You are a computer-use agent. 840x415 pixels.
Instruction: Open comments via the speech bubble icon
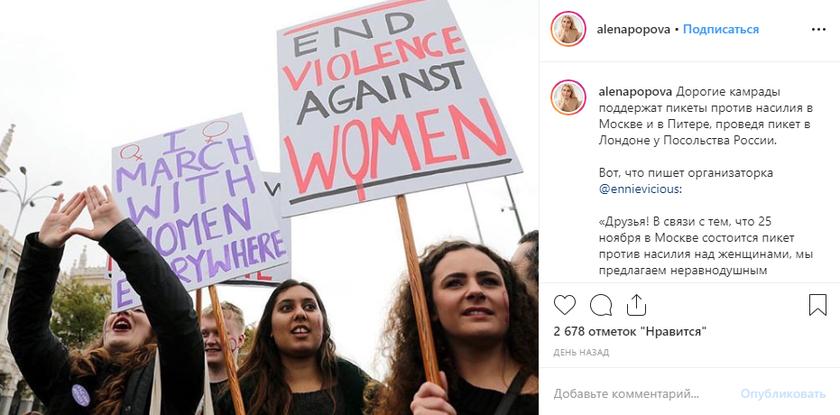click(601, 305)
